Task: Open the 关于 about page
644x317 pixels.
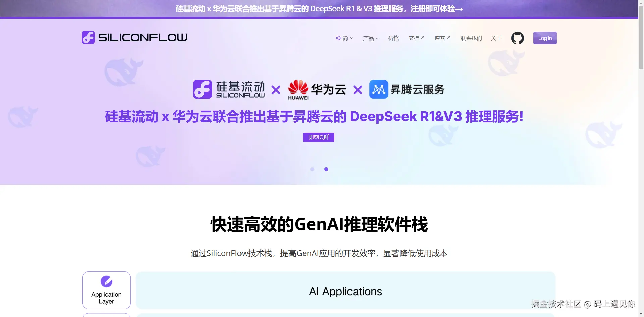Action: click(x=496, y=38)
